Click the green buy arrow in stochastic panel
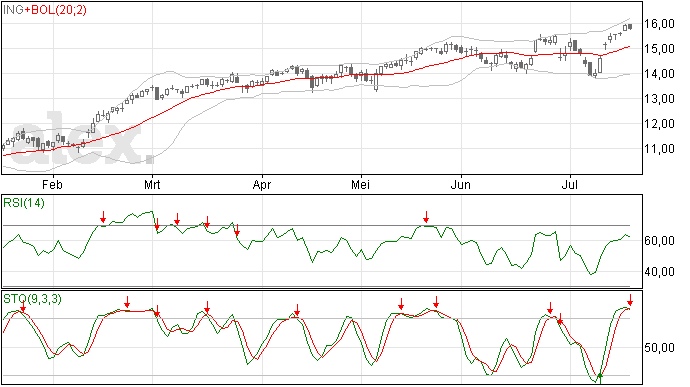Viewport: 690px width, 387px height. [x=599, y=377]
